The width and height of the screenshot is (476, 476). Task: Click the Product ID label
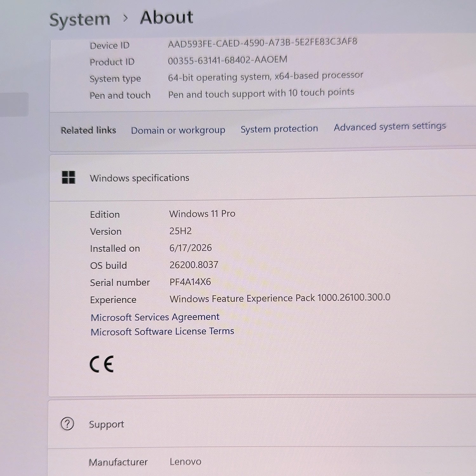tap(112, 62)
